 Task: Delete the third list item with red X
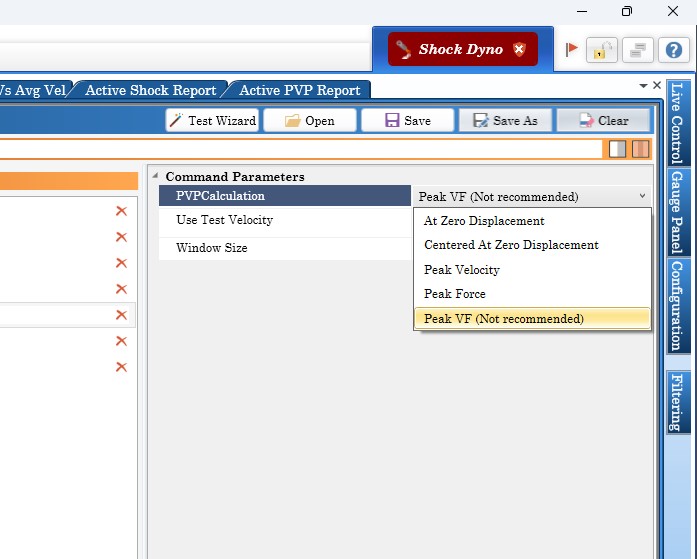pos(121,263)
